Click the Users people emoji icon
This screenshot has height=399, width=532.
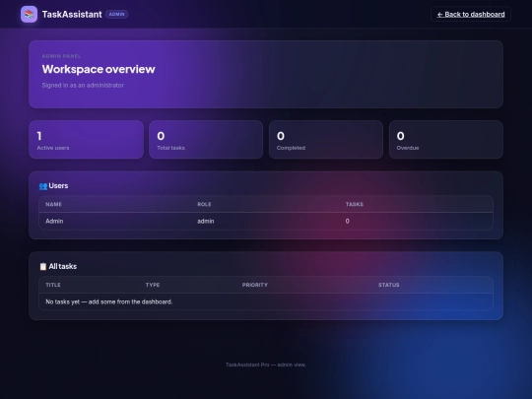(43, 186)
